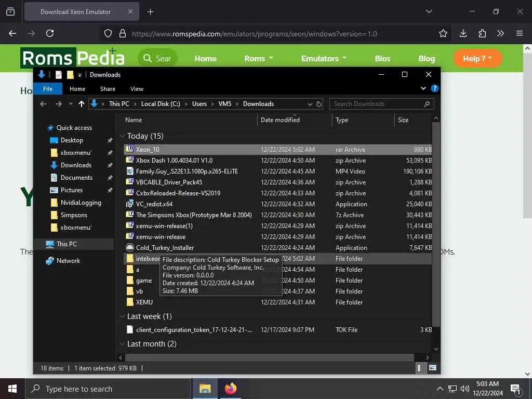The width and height of the screenshot is (532, 399).
Task: Open Firefox downloads panel icon
Action: (463, 33)
